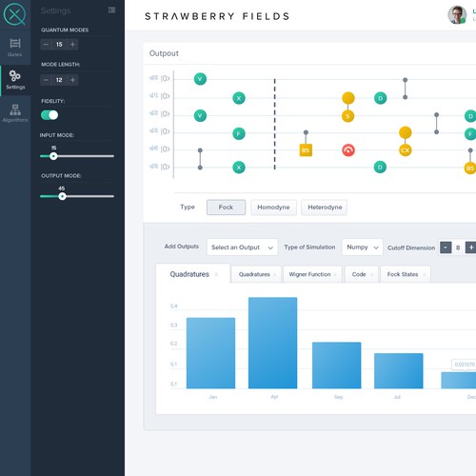Close the Wigner Function tab via its x

coord(335,274)
